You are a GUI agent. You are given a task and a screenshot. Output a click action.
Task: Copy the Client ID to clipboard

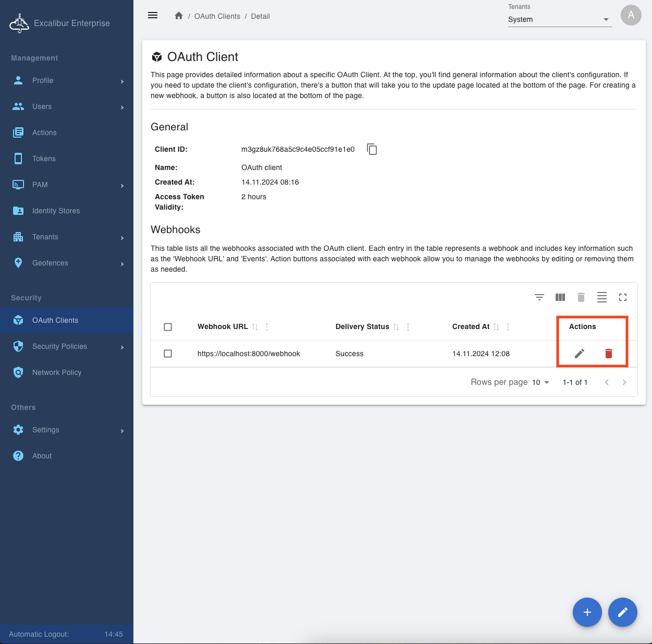(x=372, y=149)
